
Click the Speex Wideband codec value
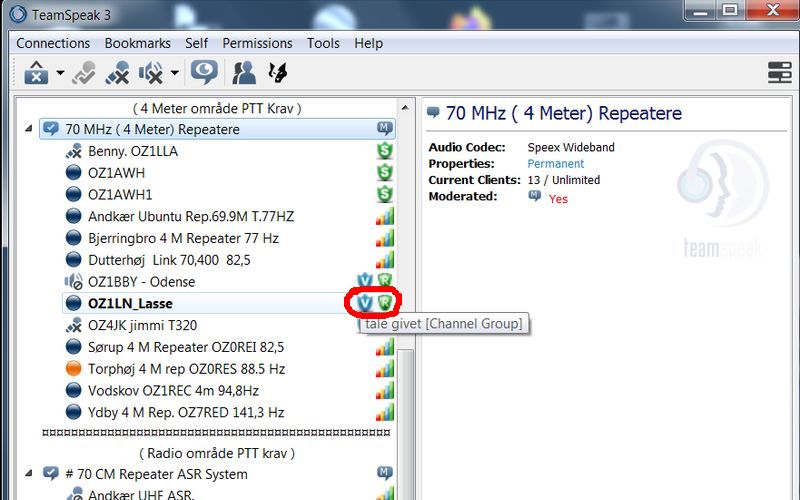[571, 147]
